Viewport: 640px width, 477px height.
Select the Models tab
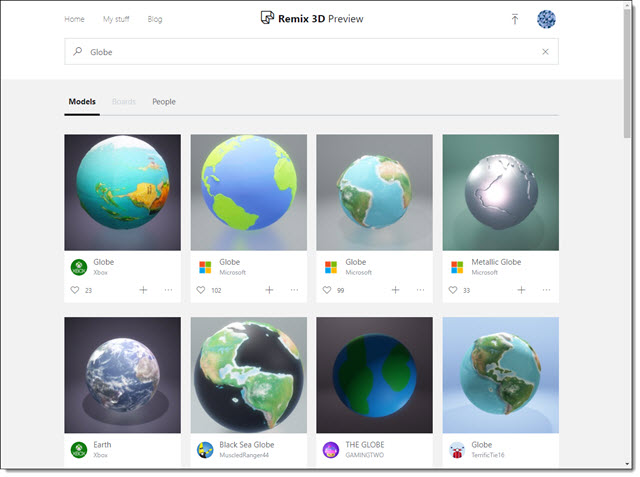click(x=82, y=102)
